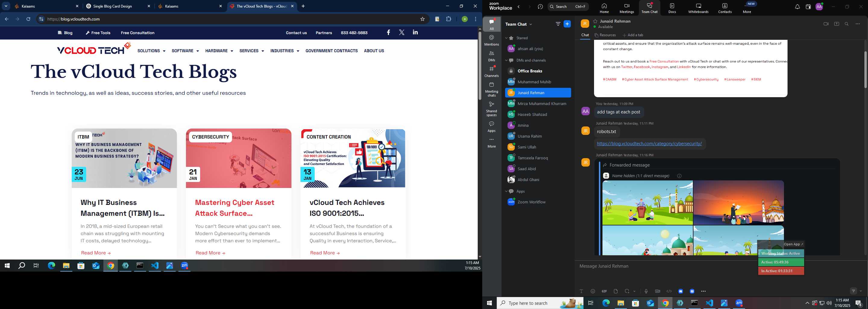Screen dimensions: 868x309
Task: Open the Mentions section in Zoom sidebar
Action: pos(492,40)
